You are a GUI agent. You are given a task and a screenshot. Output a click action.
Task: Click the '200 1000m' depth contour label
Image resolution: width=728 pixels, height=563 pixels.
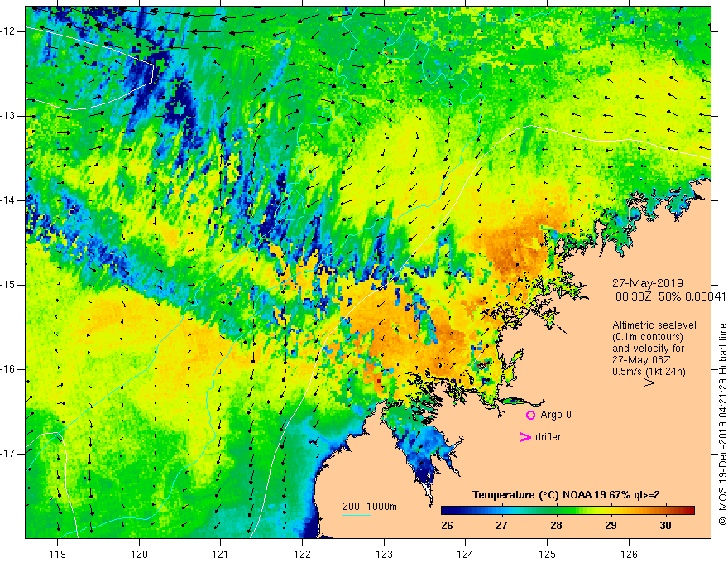click(370, 507)
